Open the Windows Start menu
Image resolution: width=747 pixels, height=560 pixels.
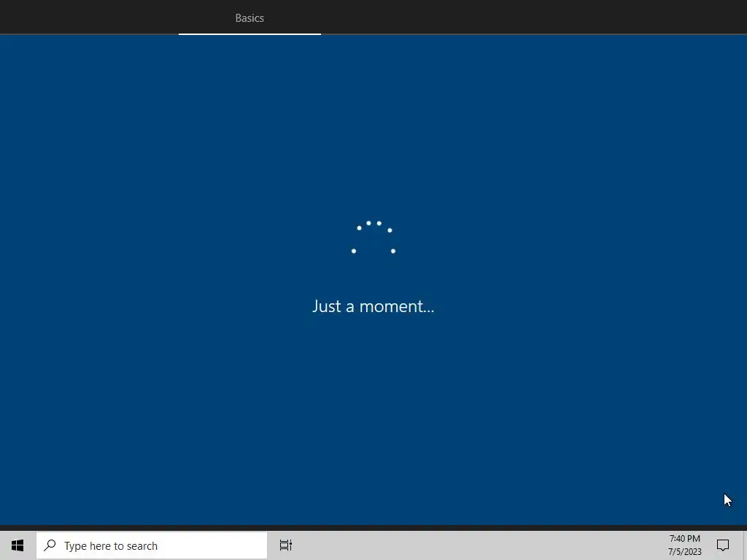coord(18,545)
